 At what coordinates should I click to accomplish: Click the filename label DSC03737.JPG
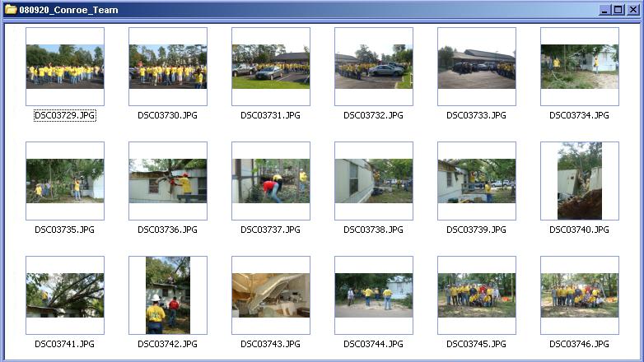point(271,230)
